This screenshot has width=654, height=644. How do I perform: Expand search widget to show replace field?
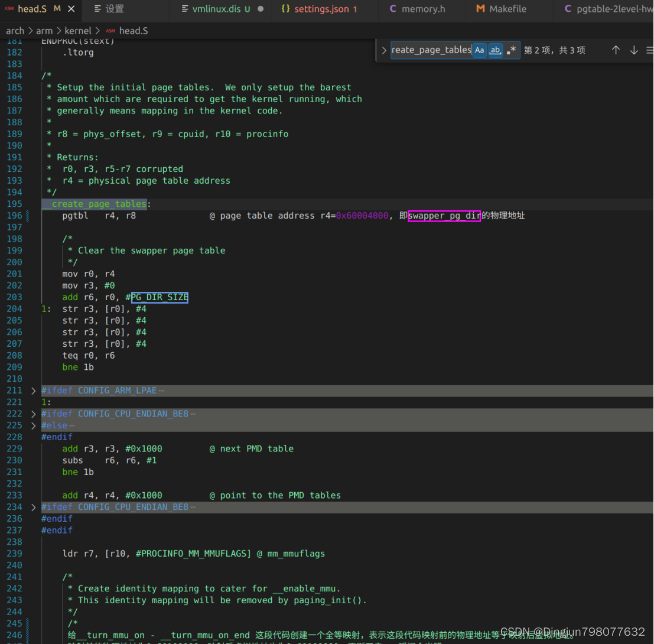click(x=383, y=50)
